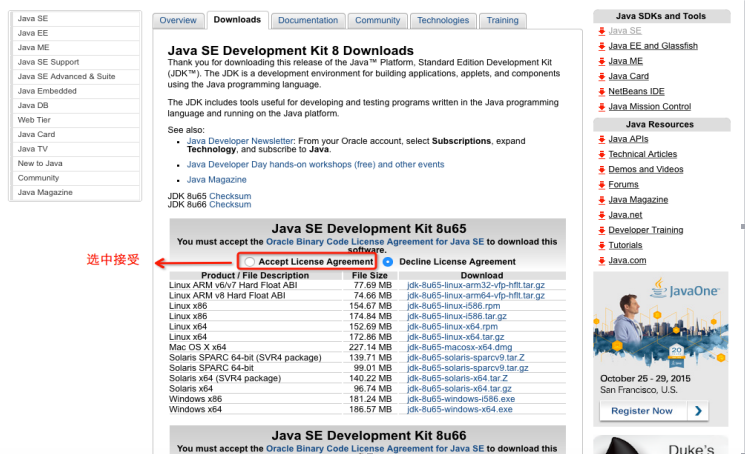
Task: Click the JavaOne logo in banner
Action: click(685, 288)
